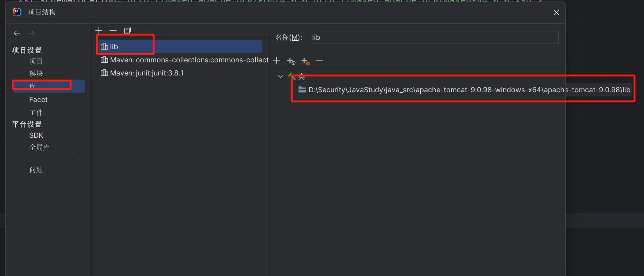Open the 全局库 settings page
Image resolution: width=644 pixels, height=276 pixels.
coord(39,147)
